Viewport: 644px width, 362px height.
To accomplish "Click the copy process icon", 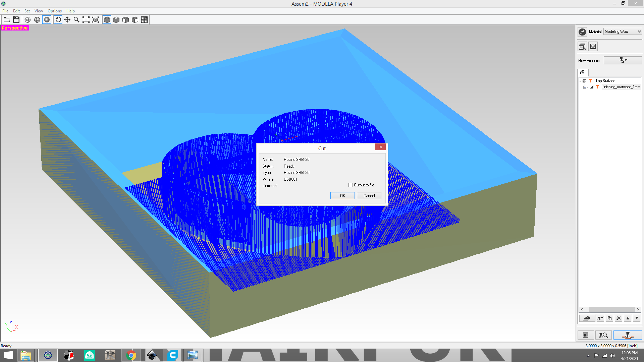I will pos(609,318).
